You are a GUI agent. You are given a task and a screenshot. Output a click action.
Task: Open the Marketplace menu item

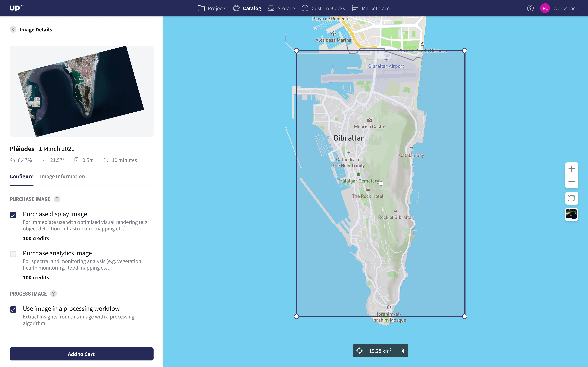[371, 8]
